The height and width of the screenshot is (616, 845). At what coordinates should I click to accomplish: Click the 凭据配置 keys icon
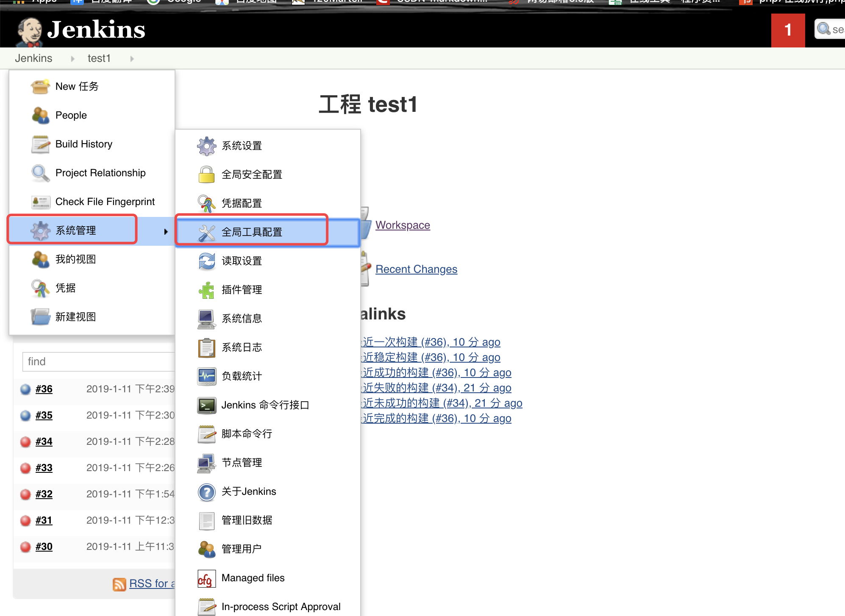(x=206, y=203)
